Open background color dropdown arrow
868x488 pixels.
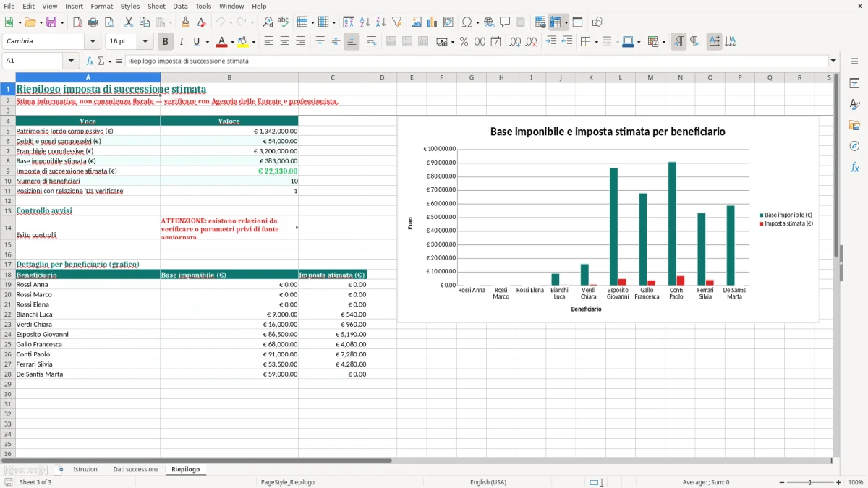coord(253,42)
